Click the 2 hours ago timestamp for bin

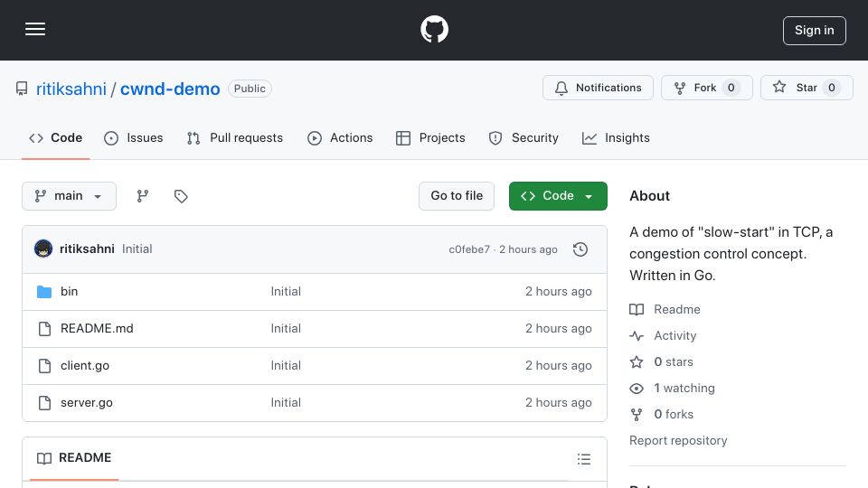[559, 292]
